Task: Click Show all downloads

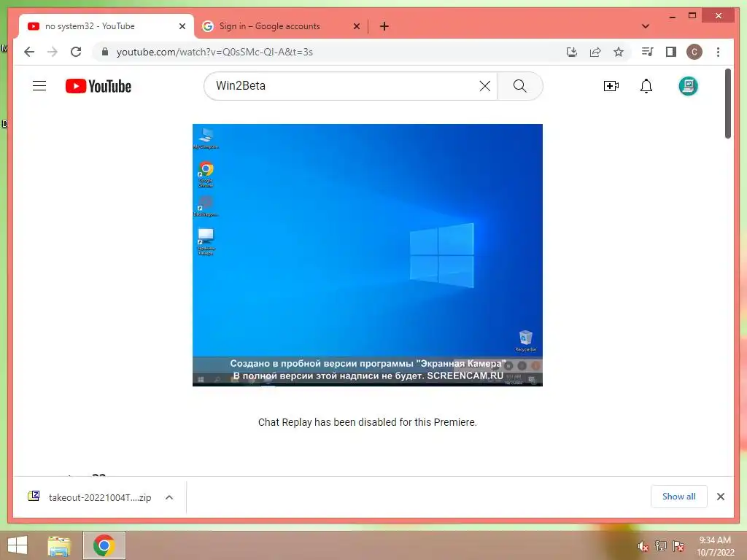Action: (679, 497)
